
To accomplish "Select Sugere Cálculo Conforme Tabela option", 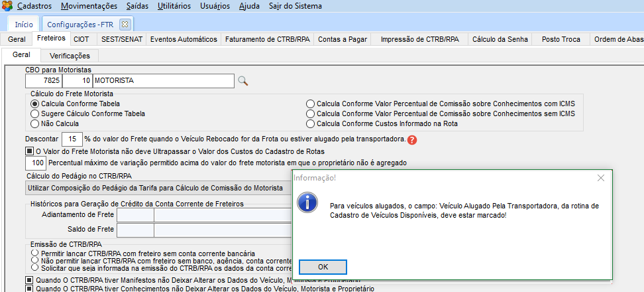I will click(35, 113).
